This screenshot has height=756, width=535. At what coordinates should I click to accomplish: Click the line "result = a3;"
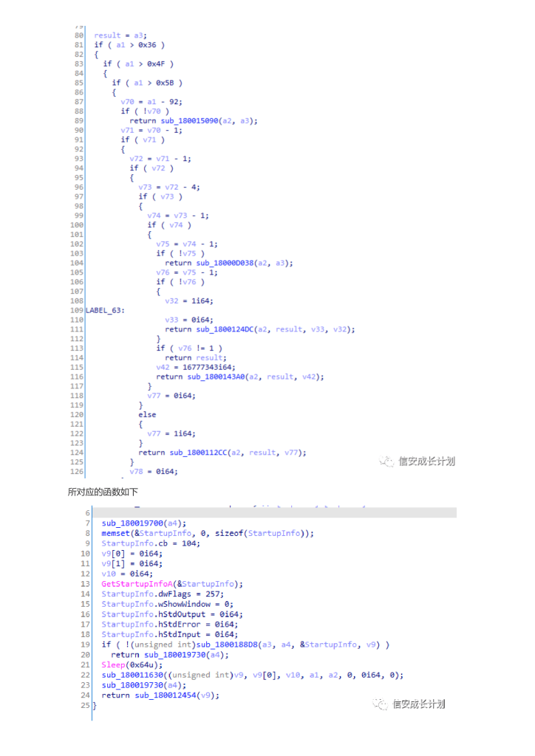pos(120,35)
